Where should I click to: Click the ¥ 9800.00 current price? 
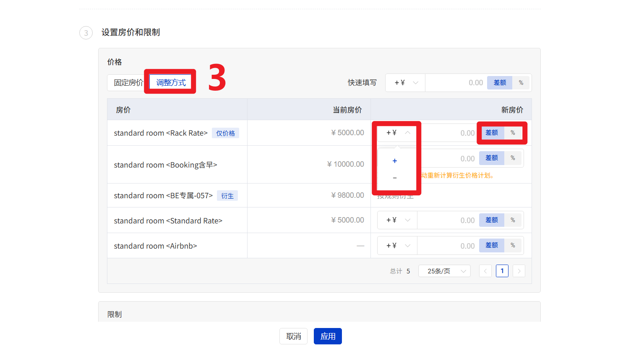348,195
